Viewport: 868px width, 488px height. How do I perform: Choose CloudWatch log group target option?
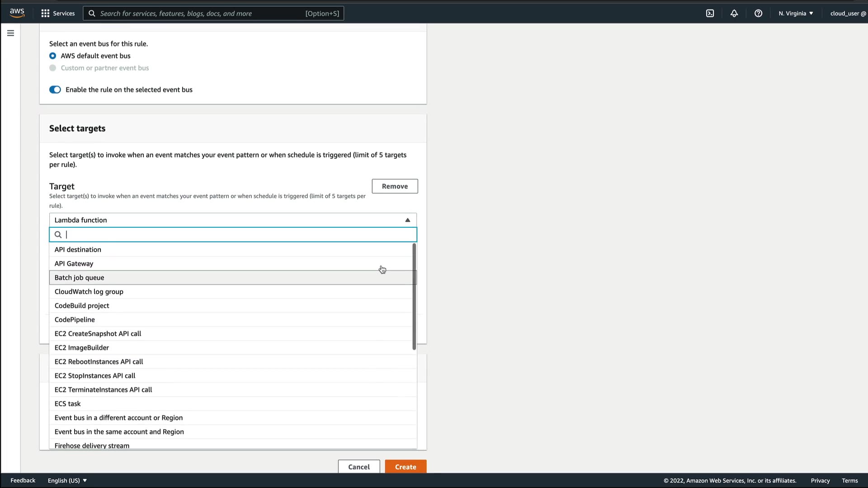point(89,292)
